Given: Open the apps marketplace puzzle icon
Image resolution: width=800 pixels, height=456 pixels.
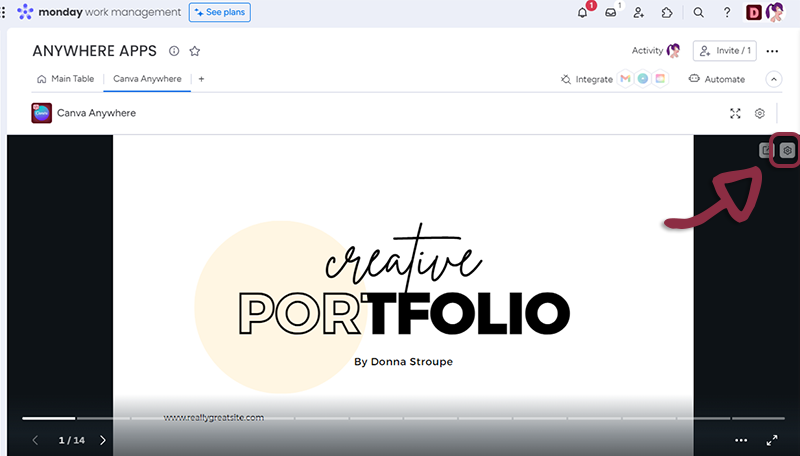Looking at the screenshot, I should (667, 13).
